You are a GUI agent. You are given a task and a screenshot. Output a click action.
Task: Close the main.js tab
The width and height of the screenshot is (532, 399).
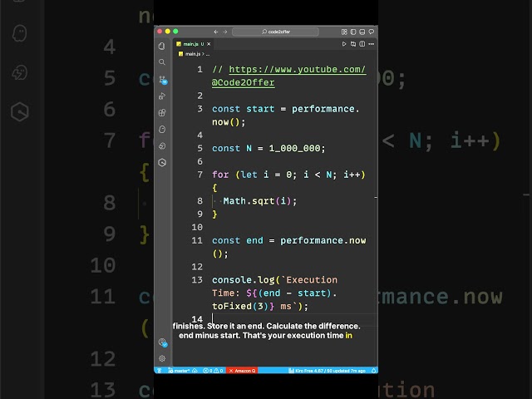coord(209,44)
